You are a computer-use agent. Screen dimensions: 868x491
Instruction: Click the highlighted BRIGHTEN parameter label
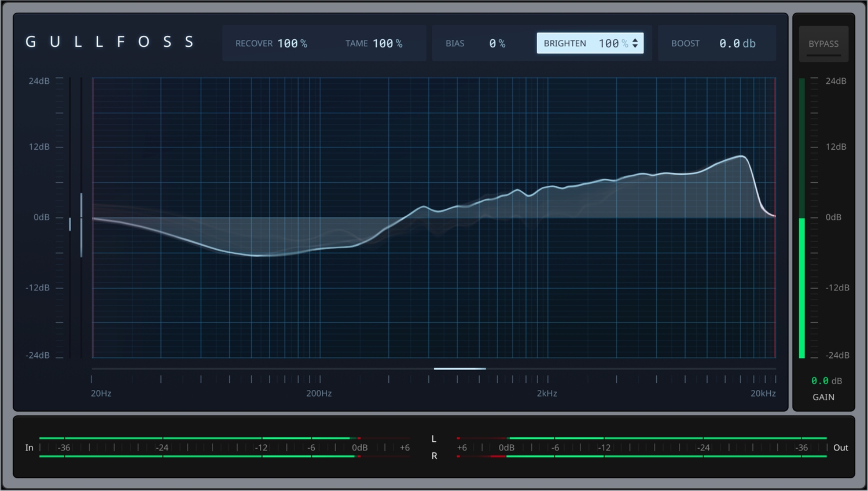coord(565,43)
